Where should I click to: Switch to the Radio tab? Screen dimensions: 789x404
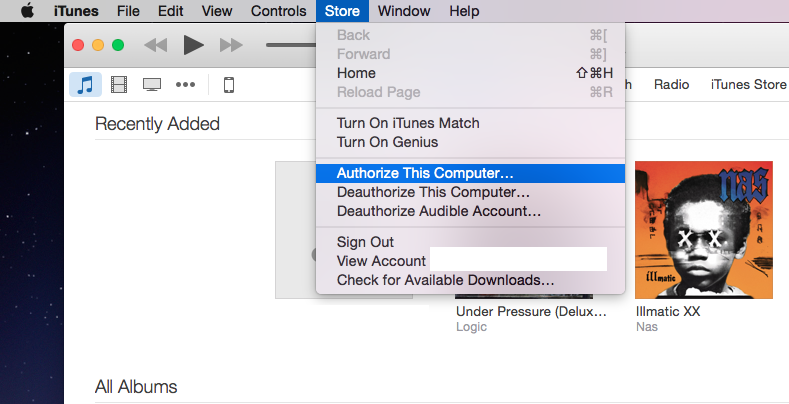click(x=671, y=85)
